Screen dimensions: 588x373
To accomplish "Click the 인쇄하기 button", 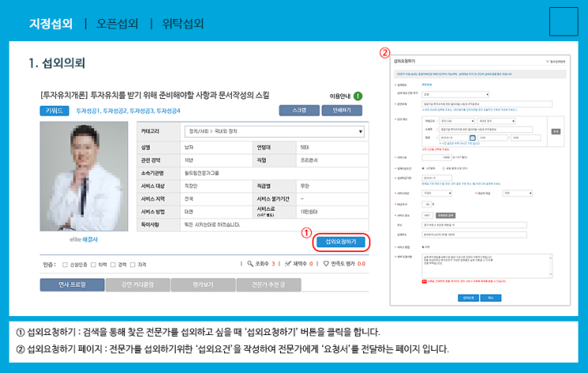I will pyautogui.click(x=342, y=110).
